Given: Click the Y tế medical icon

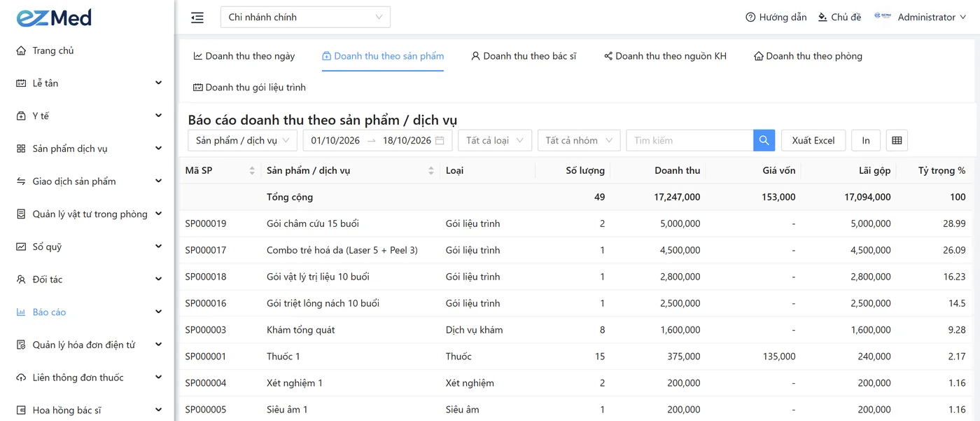Looking at the screenshot, I should click(21, 116).
